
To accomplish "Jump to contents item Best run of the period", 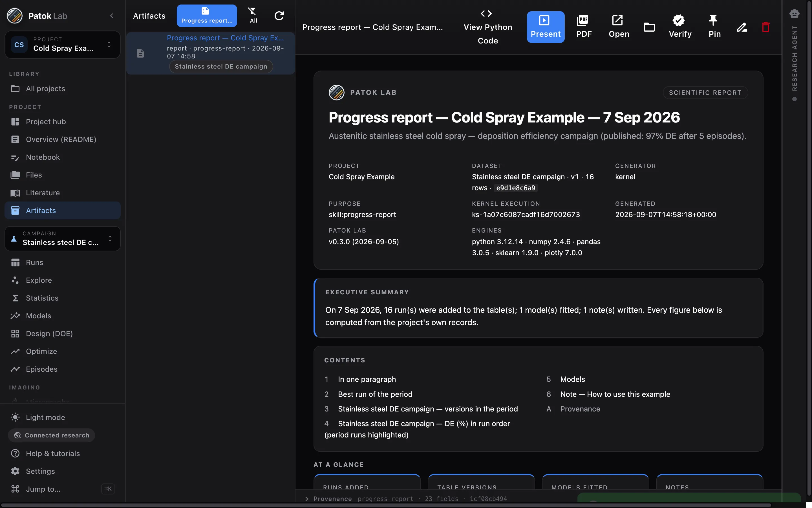I will [375, 394].
